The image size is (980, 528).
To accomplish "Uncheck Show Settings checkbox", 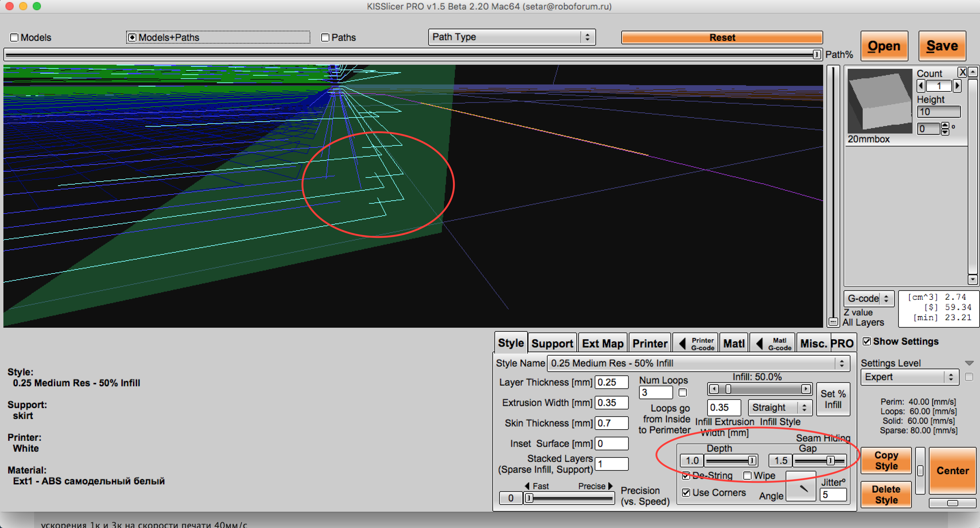I will pos(867,341).
